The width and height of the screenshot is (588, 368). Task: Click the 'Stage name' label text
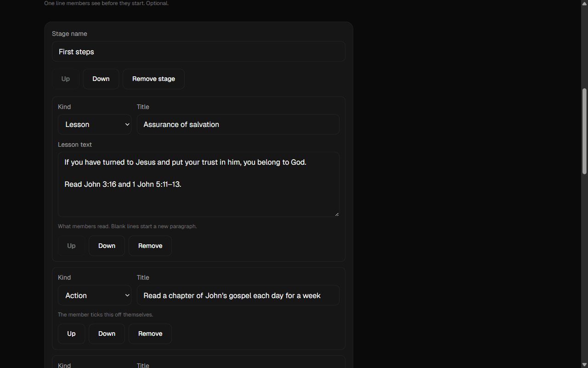[69, 34]
